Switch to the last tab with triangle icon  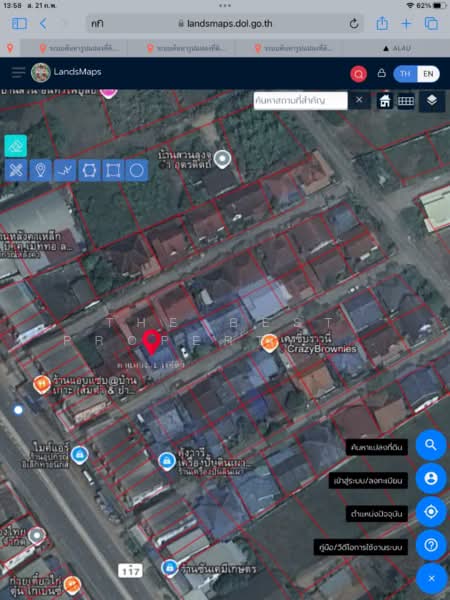(396, 48)
